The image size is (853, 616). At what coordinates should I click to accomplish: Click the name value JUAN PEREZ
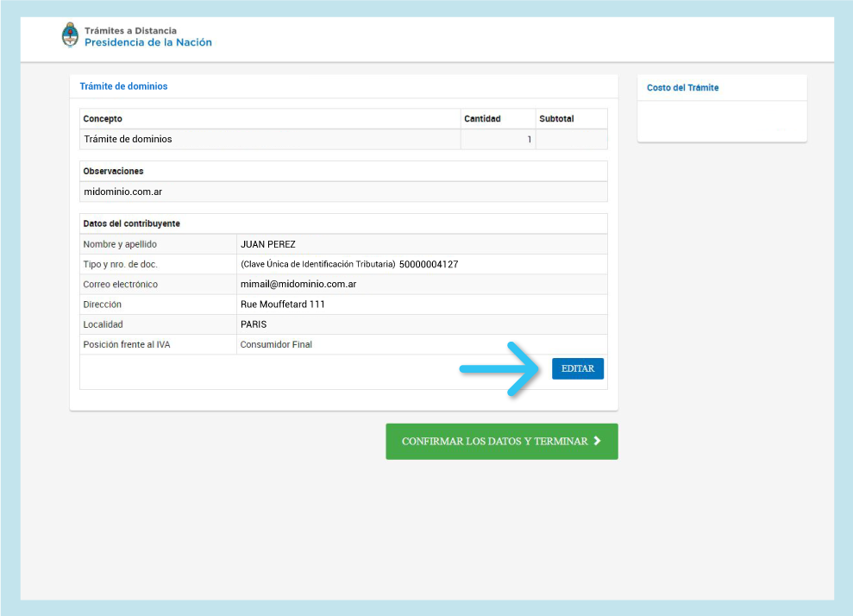click(267, 244)
